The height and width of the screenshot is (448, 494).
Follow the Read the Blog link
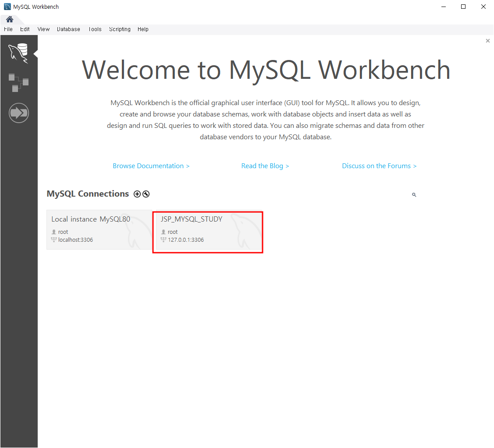click(x=265, y=166)
